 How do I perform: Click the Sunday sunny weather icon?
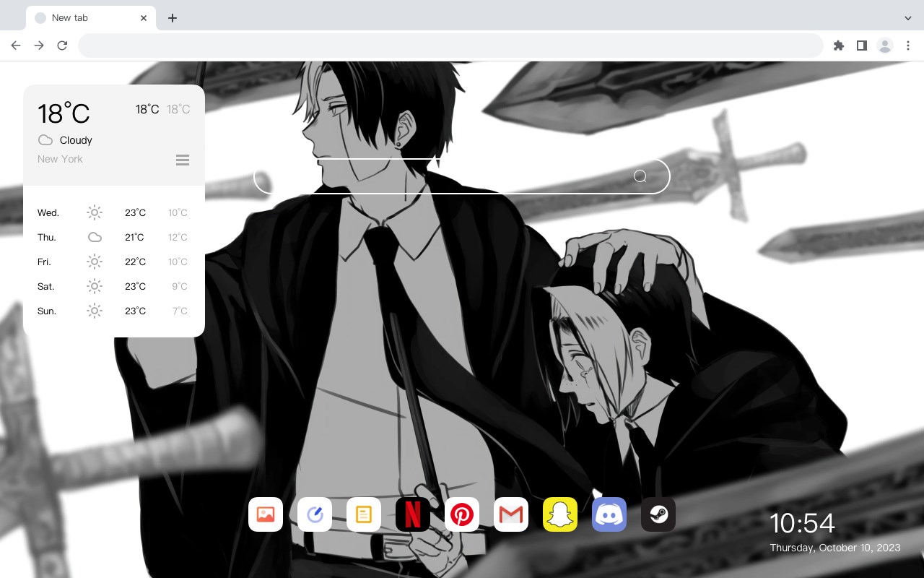pos(95,311)
